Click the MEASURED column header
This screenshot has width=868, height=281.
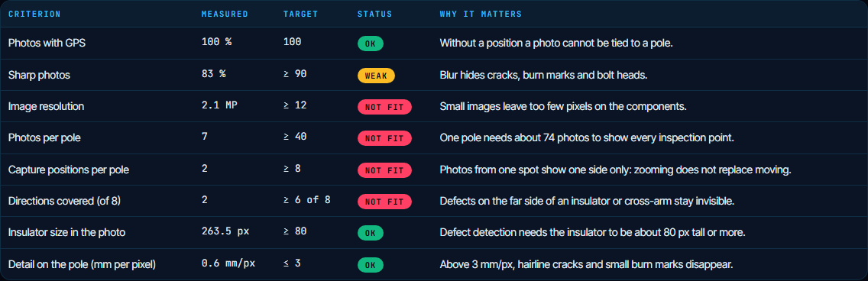(x=225, y=14)
